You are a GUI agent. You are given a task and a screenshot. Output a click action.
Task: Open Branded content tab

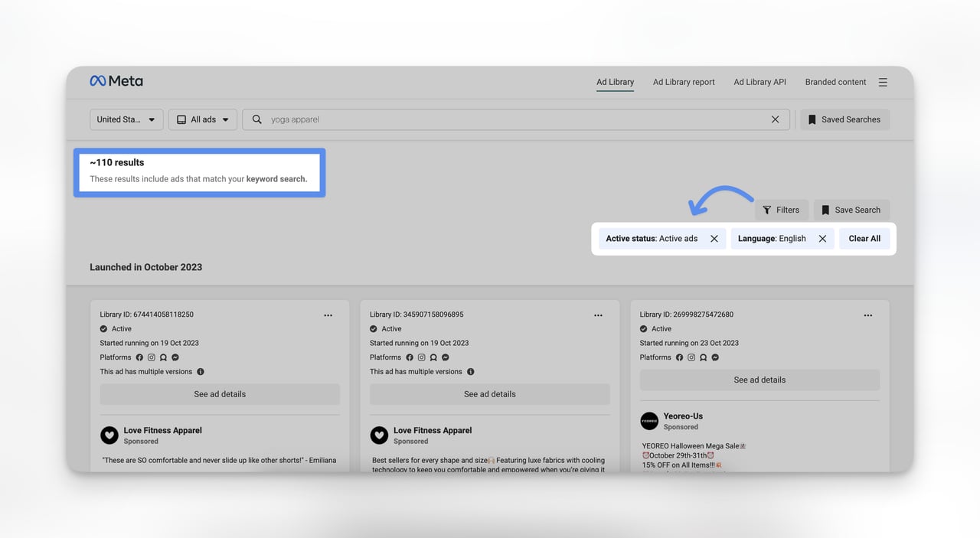[x=835, y=83]
